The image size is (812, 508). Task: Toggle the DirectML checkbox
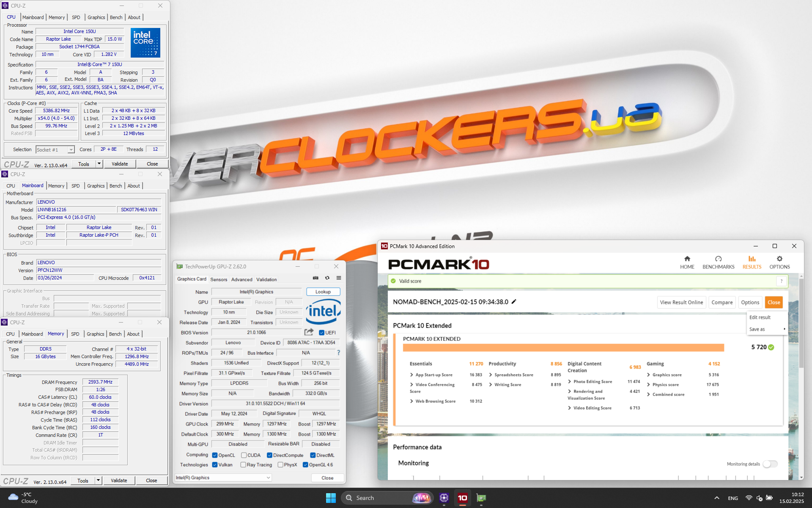point(313,456)
